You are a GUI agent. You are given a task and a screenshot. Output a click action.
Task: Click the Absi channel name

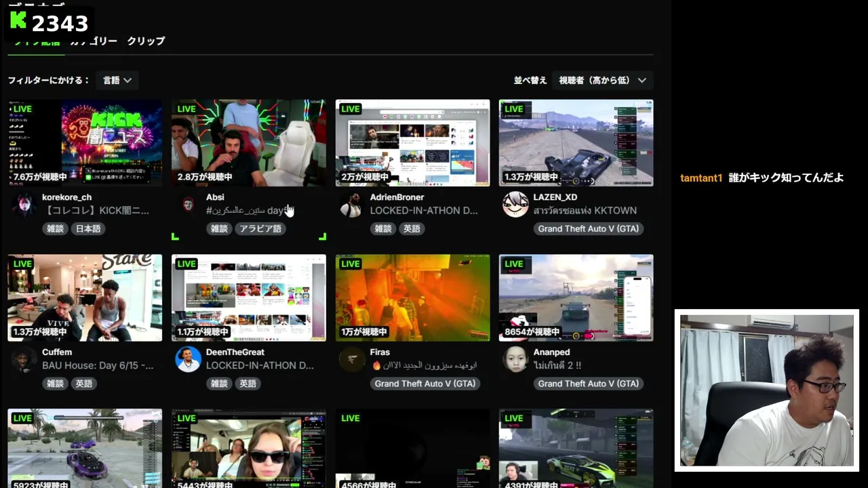click(215, 197)
